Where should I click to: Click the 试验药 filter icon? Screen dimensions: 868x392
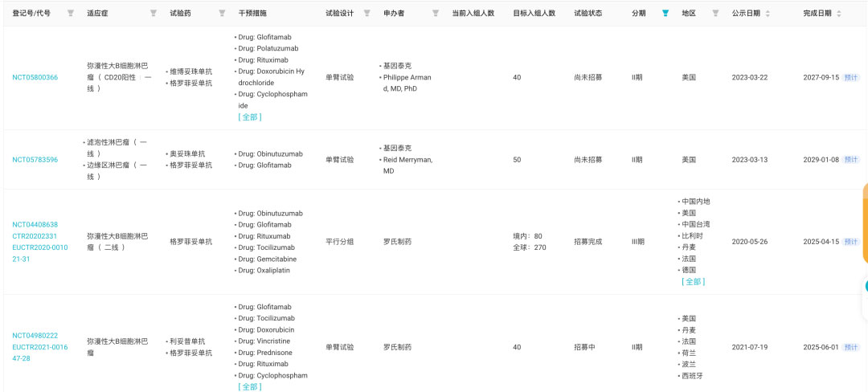(223, 14)
